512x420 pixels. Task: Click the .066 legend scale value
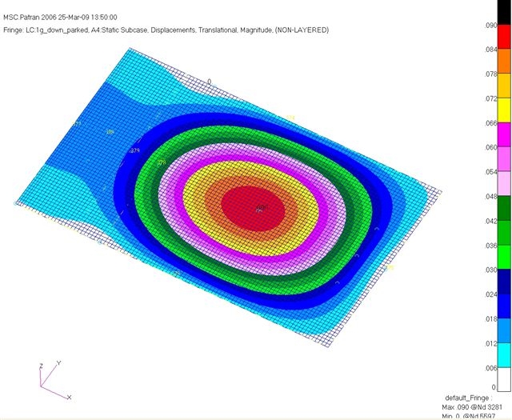pos(490,123)
